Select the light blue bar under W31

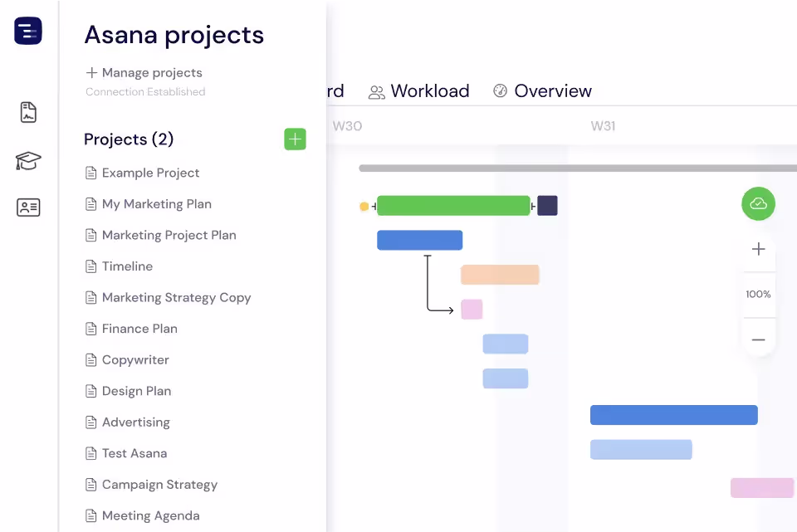pos(641,450)
